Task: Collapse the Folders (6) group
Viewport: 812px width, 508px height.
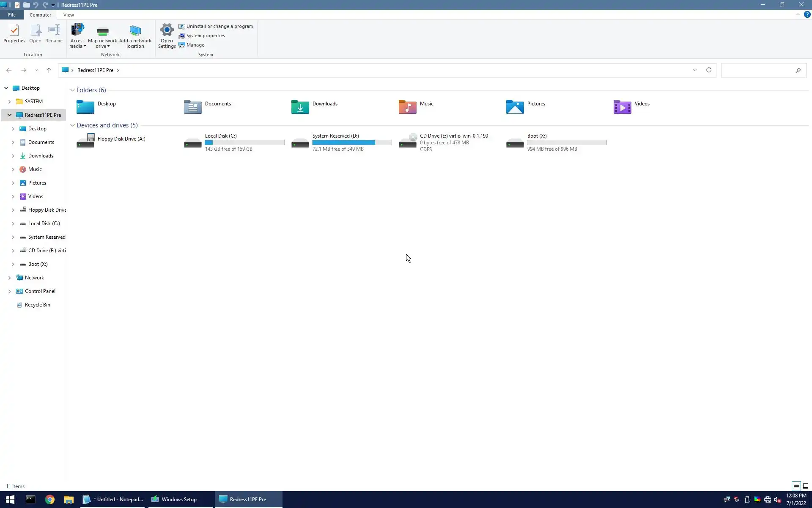Action: (72, 90)
